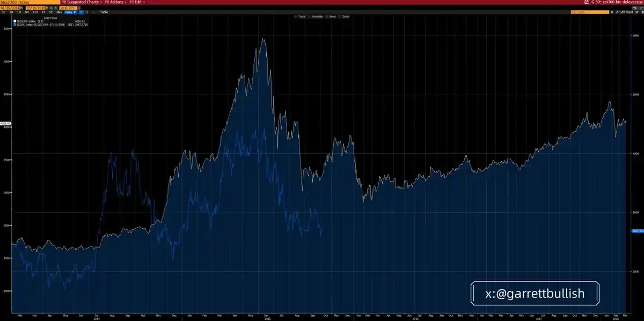Switch chart to Max time range
Screen dimensions: 644x321
(x=58, y=12)
